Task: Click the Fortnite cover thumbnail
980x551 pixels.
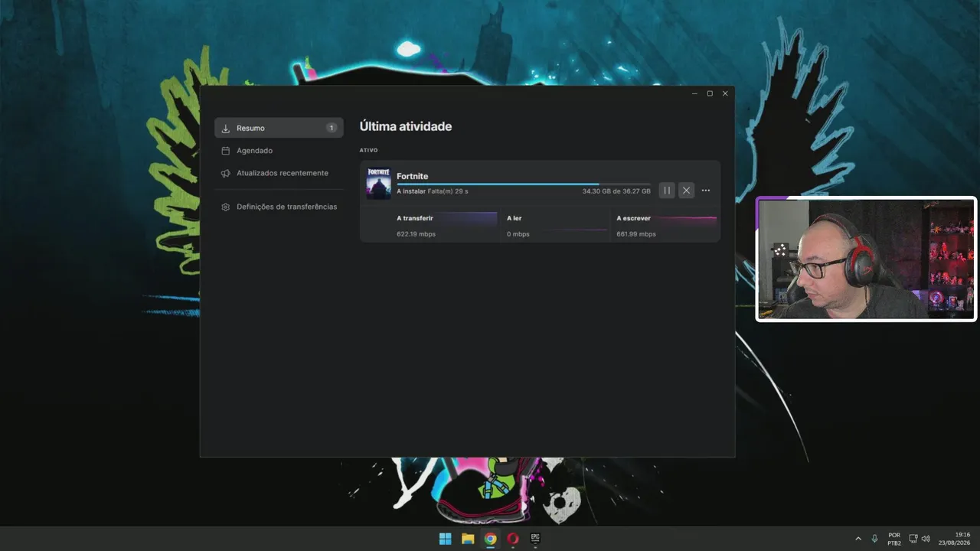Action: tap(378, 184)
